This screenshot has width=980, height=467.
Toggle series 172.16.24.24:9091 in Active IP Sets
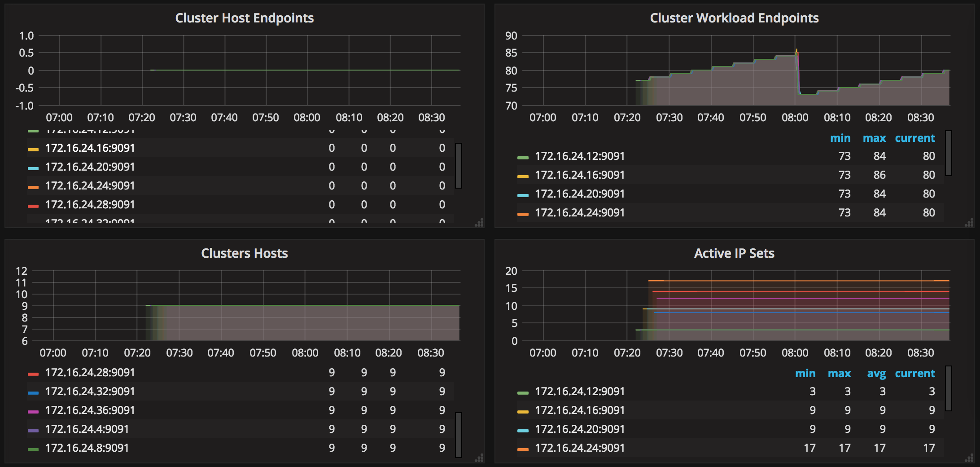pyautogui.click(x=580, y=448)
